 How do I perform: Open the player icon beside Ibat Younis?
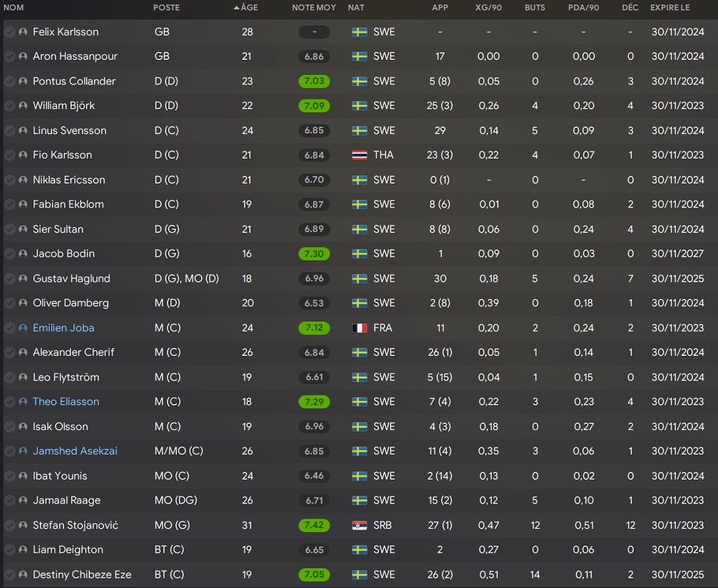(23, 476)
